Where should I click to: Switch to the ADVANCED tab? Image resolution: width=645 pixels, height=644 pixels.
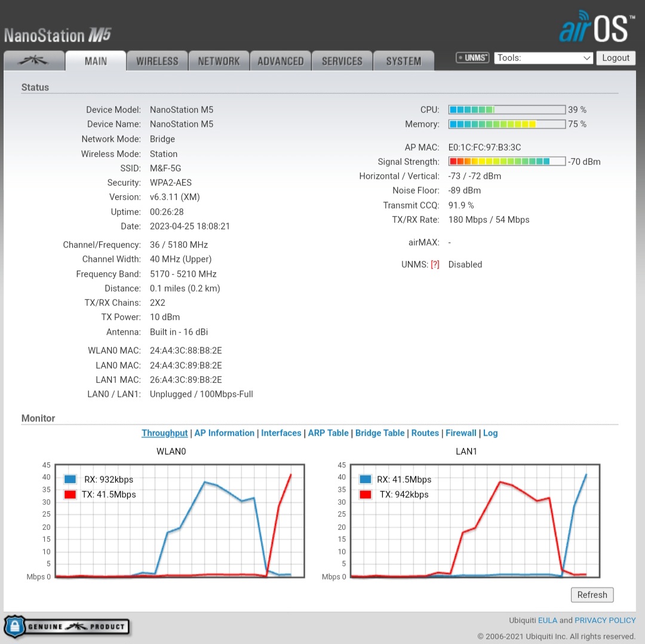[281, 61]
